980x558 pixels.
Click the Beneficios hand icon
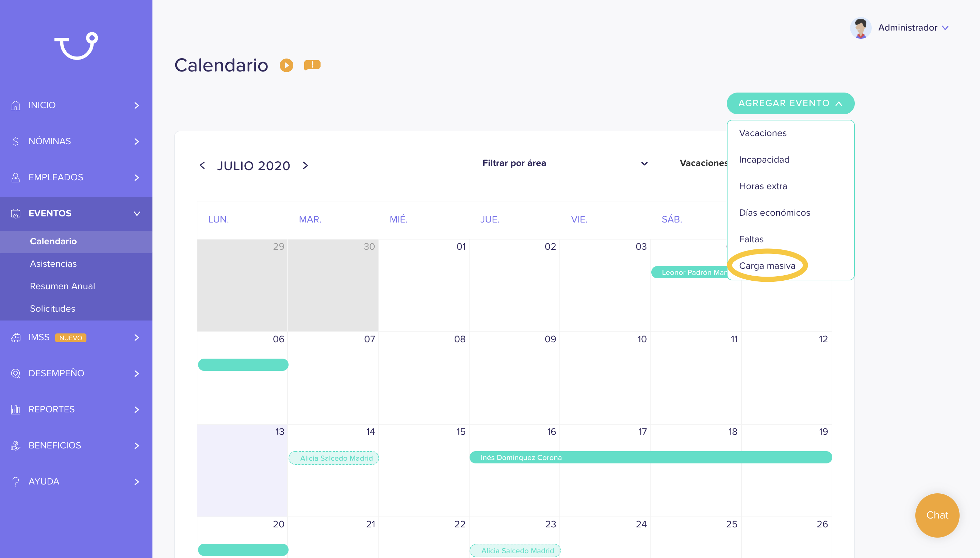(15, 445)
